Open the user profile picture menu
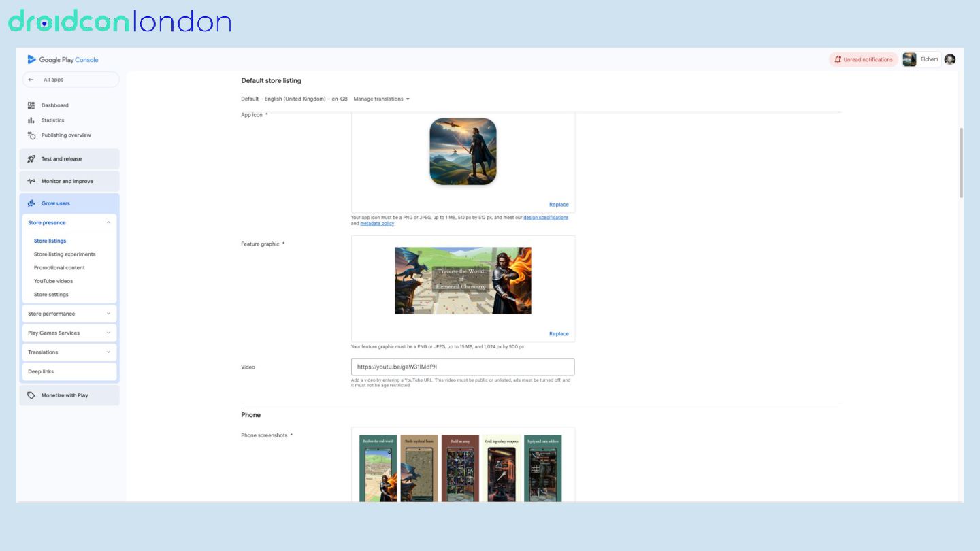The height and width of the screenshot is (551, 980). 950,59
